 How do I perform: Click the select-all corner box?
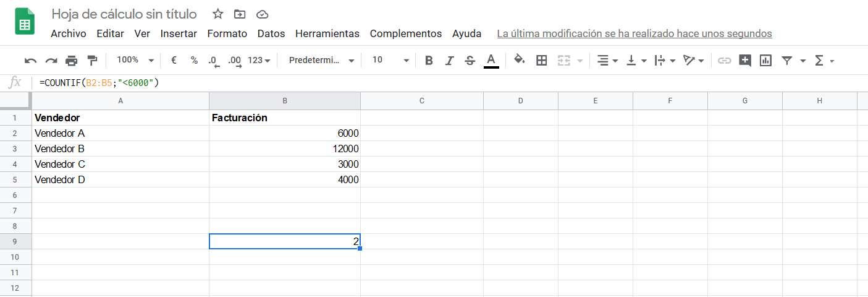[15, 101]
